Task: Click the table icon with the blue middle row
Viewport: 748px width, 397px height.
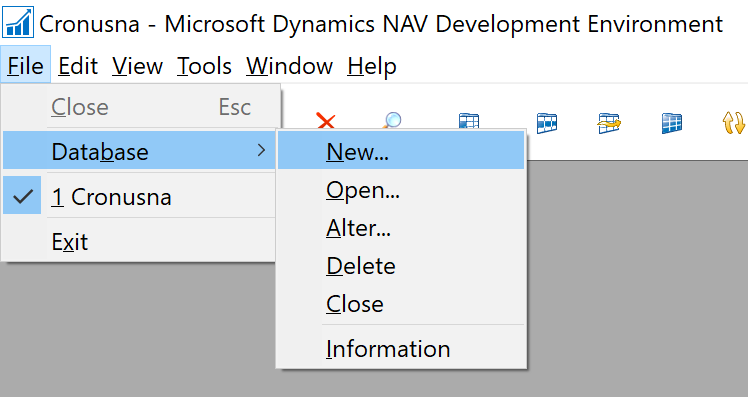Action: tap(547, 123)
